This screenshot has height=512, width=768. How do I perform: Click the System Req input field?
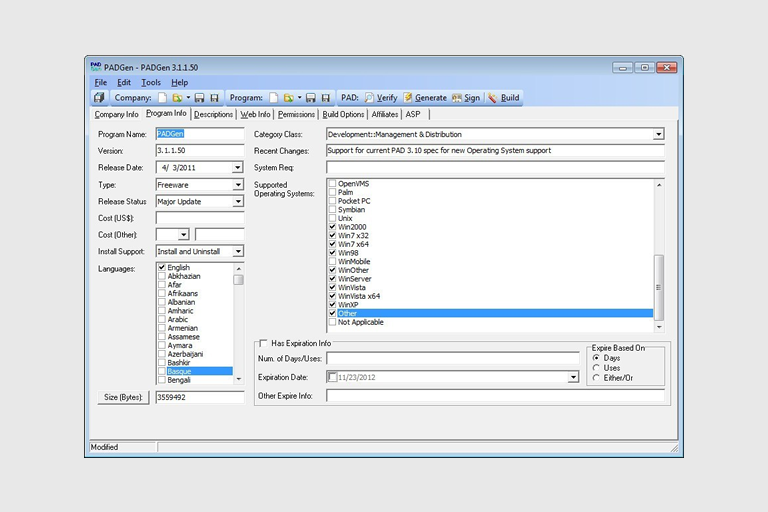point(495,167)
